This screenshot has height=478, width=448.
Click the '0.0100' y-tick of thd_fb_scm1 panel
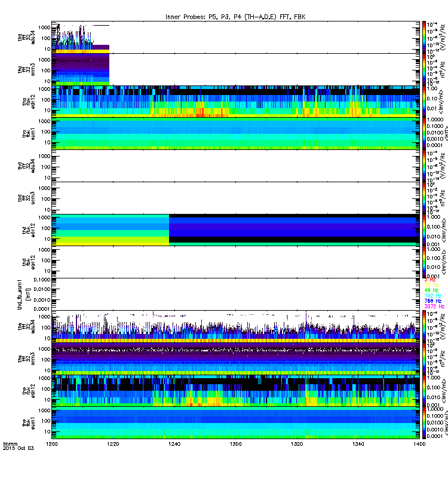pyautogui.click(x=42, y=289)
